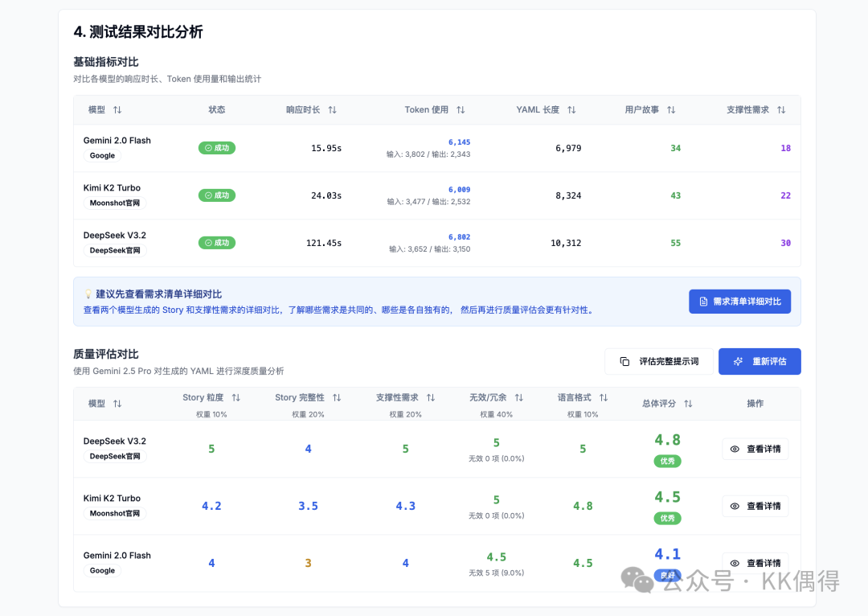Open 需求清单详细对比 button
Viewport: 868px width, 616px height.
[x=739, y=302]
